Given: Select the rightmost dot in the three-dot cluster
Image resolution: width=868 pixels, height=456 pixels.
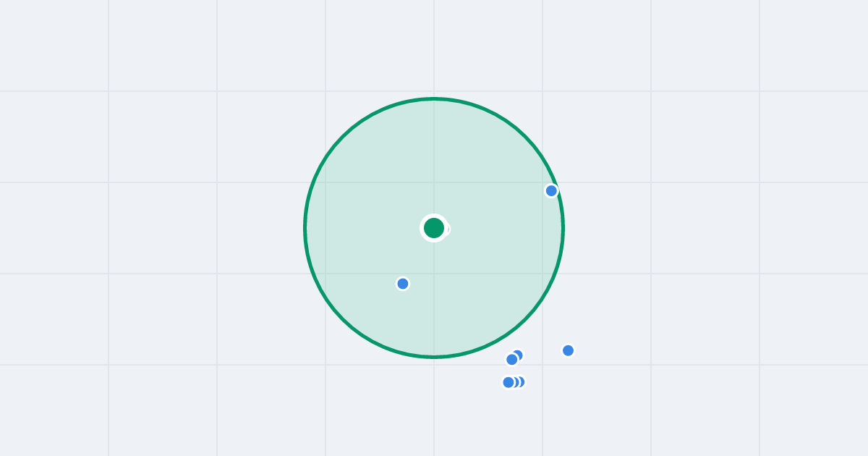Looking at the screenshot, I should (519, 381).
